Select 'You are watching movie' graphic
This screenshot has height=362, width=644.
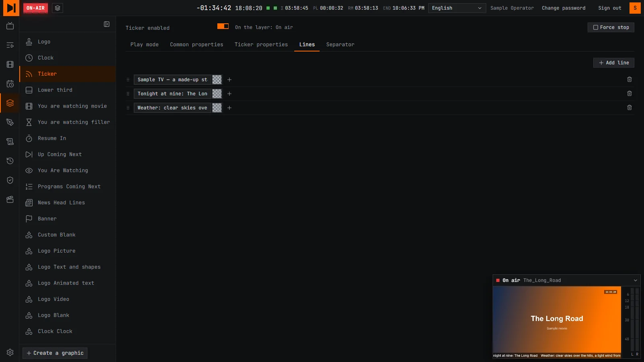click(68, 106)
